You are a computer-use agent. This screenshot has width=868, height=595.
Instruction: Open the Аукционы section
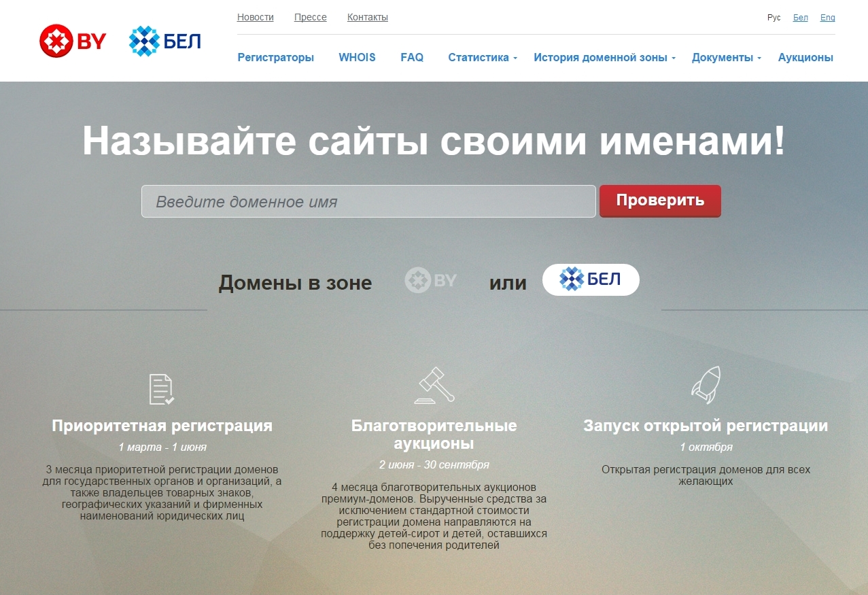(805, 58)
